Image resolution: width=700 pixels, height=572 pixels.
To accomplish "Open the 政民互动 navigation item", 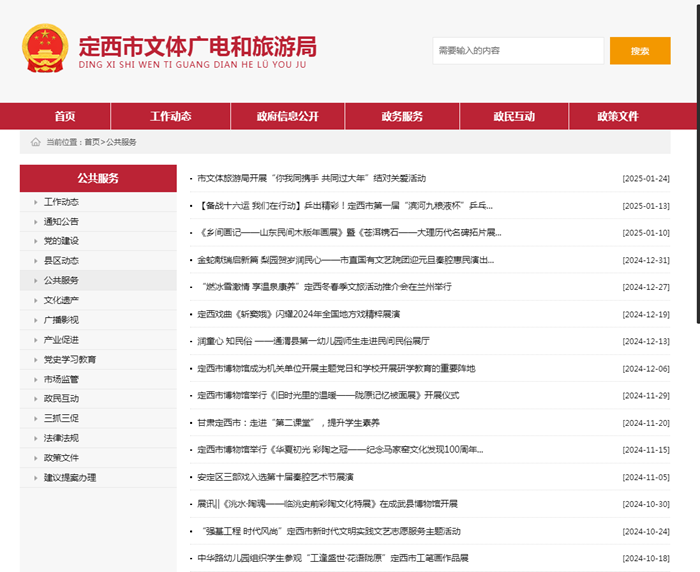I will (514, 116).
